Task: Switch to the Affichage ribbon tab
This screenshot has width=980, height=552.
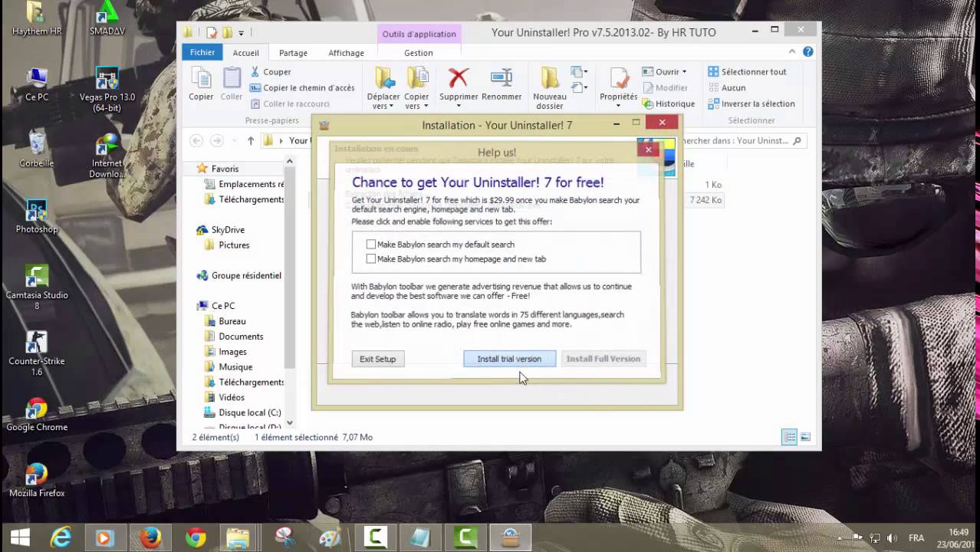Action: [346, 53]
